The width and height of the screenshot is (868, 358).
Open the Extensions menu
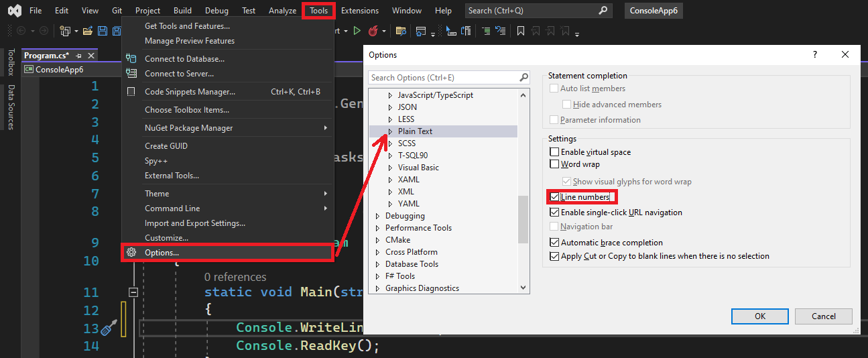[360, 11]
